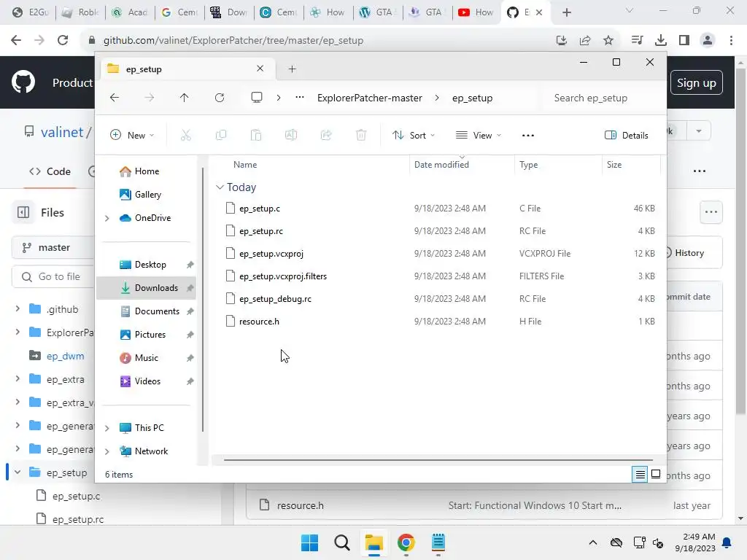Click the PC icon in the address bar
The image size is (747, 560).
(x=257, y=98)
